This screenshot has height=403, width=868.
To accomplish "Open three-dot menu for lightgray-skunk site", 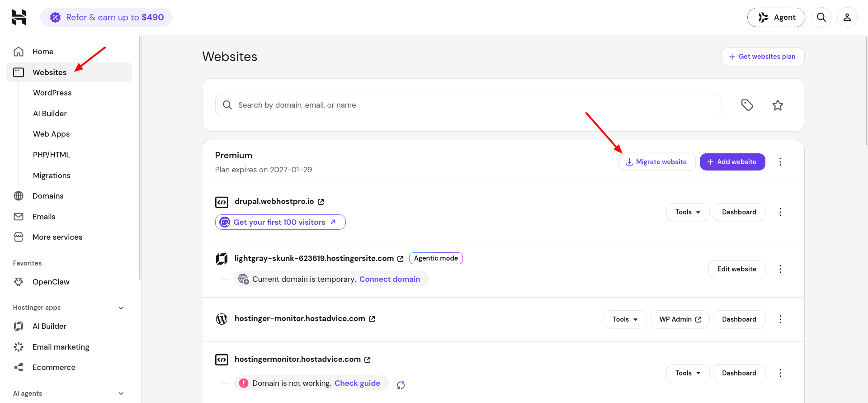I will (780, 269).
